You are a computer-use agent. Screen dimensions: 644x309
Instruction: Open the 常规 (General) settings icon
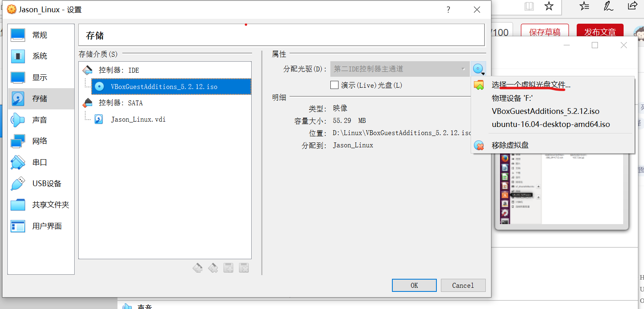pos(18,35)
